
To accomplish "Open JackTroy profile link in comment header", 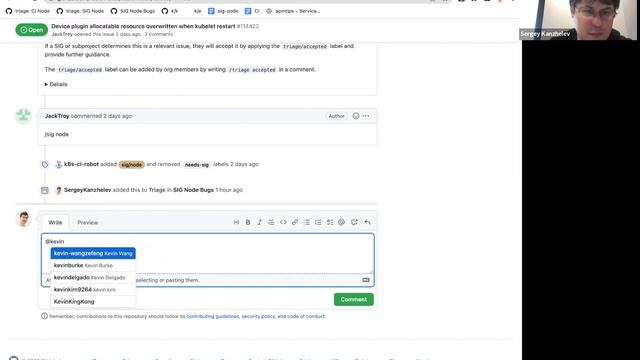I will tap(57, 116).
